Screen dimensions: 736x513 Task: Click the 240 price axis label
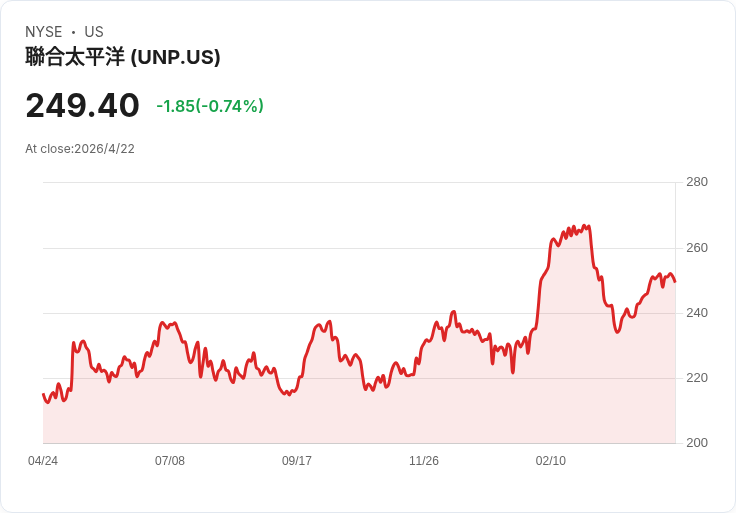(x=697, y=313)
